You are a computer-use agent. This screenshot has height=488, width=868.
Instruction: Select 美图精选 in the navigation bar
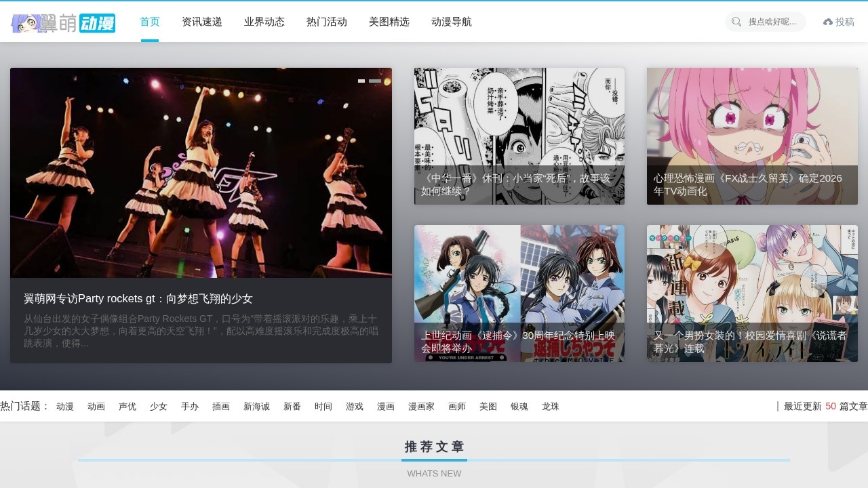coord(389,22)
